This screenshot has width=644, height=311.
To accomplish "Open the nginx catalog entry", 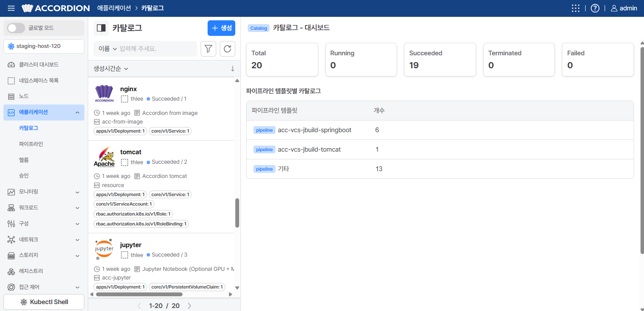I will coord(128,89).
